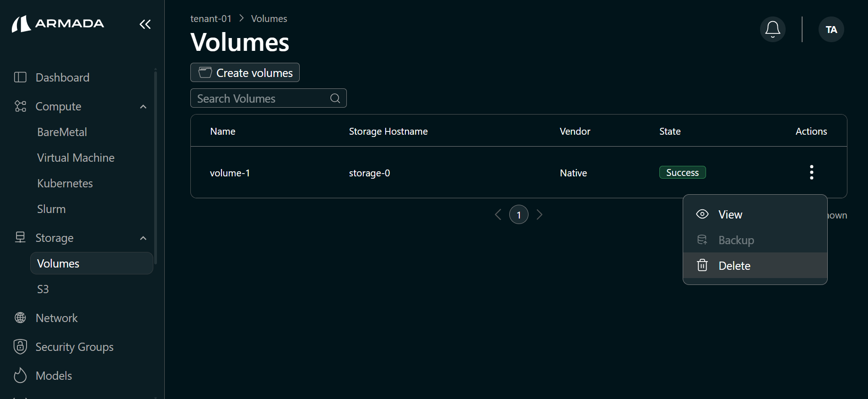Click the Compute nodes icon
The image size is (868, 399).
point(20,106)
